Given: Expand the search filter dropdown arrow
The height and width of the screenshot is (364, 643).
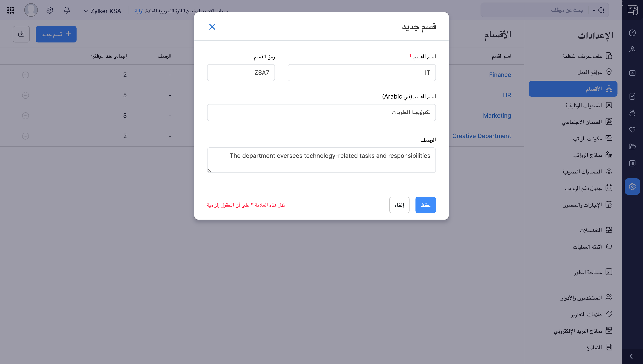Looking at the screenshot, I should [x=594, y=10].
